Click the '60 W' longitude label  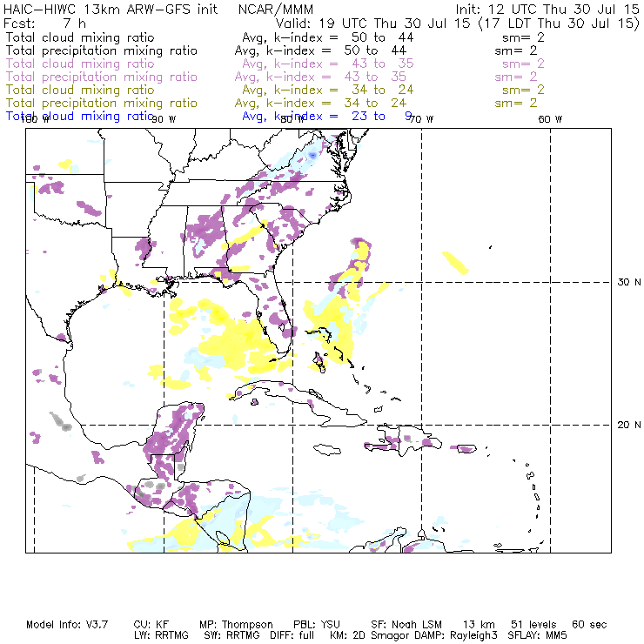pos(550,119)
